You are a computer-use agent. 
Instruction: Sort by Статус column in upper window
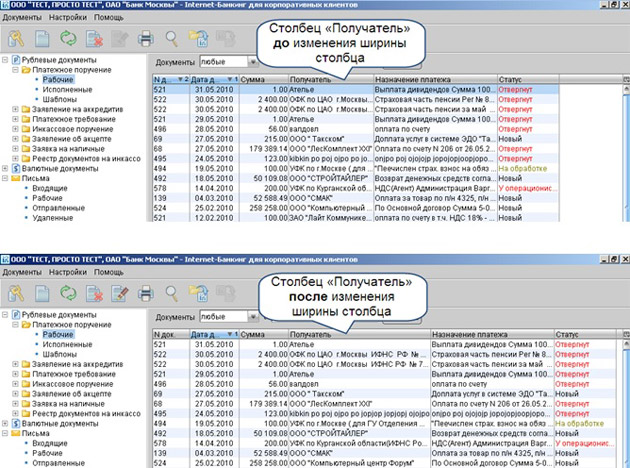point(528,80)
